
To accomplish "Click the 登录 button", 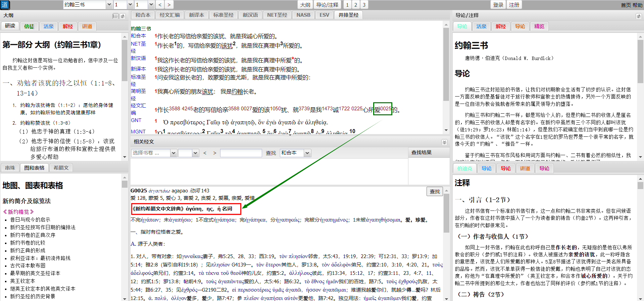I will coord(498,5).
